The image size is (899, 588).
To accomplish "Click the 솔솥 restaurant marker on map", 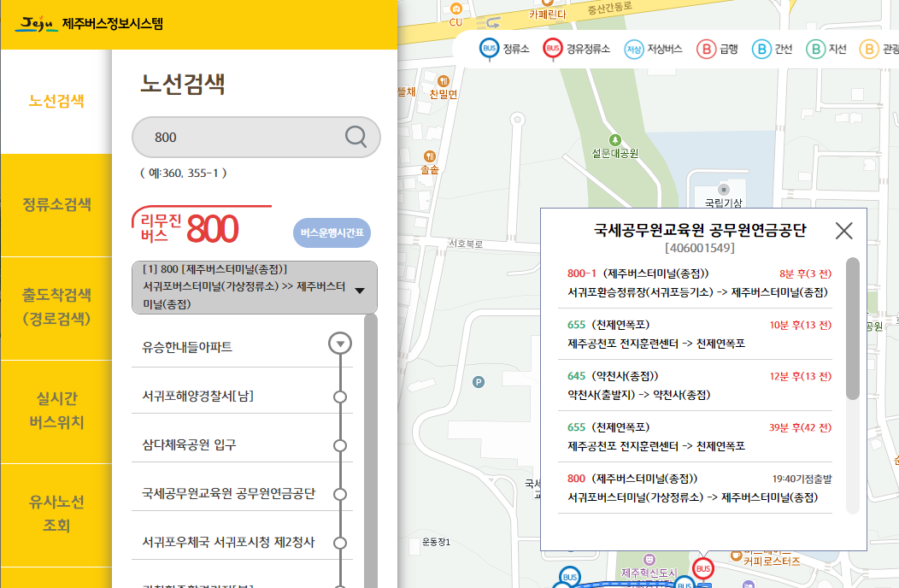I will point(430,156).
